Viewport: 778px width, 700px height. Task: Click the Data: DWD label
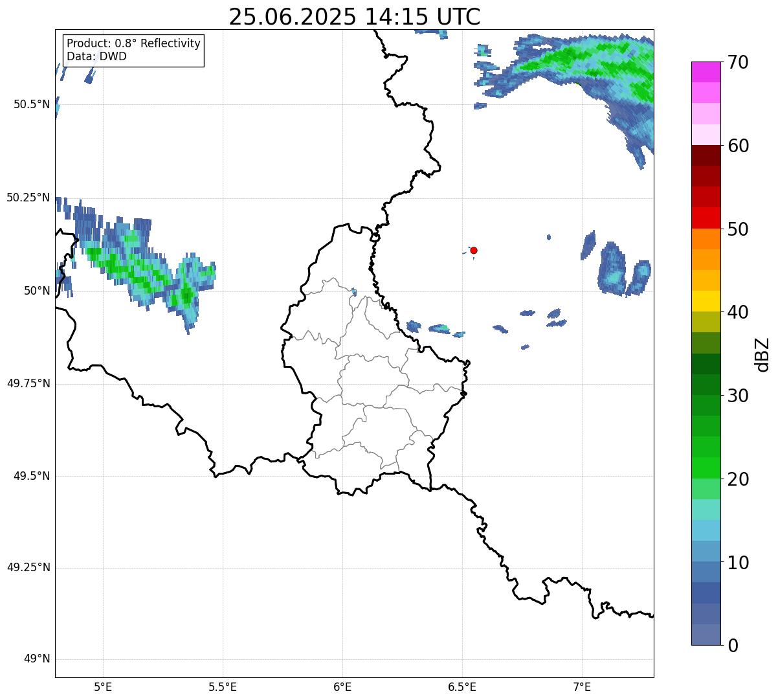point(96,56)
